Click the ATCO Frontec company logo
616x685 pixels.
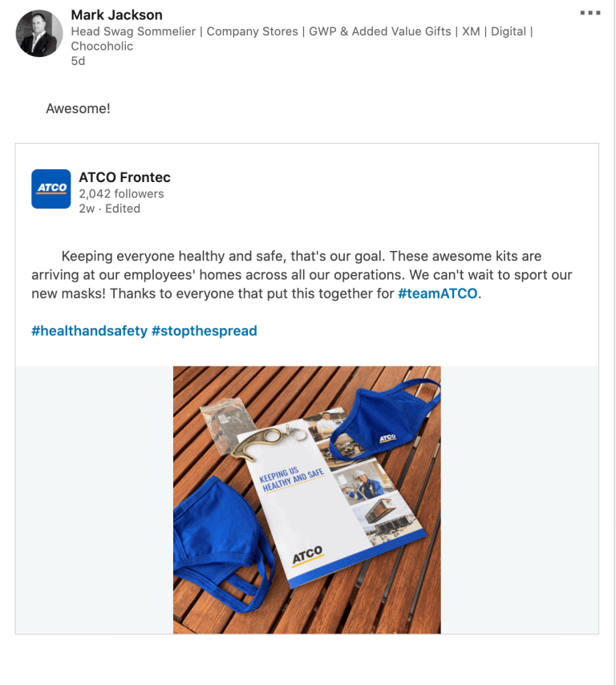click(x=51, y=188)
